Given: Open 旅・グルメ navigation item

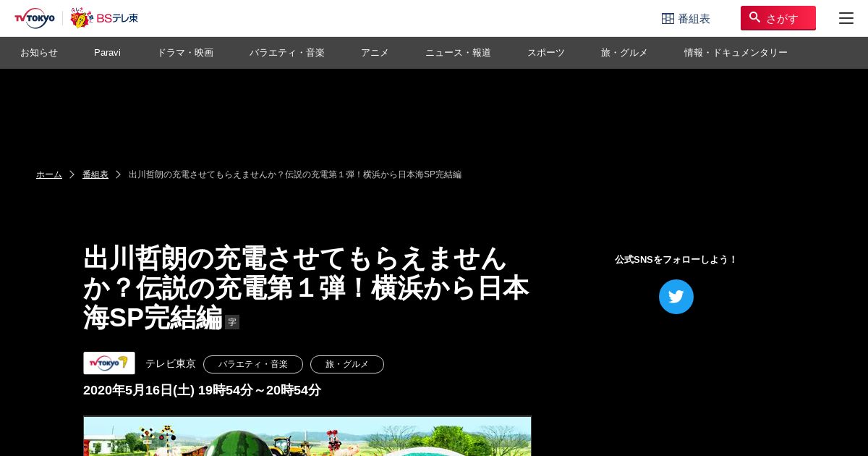Looking at the screenshot, I should coord(624,53).
